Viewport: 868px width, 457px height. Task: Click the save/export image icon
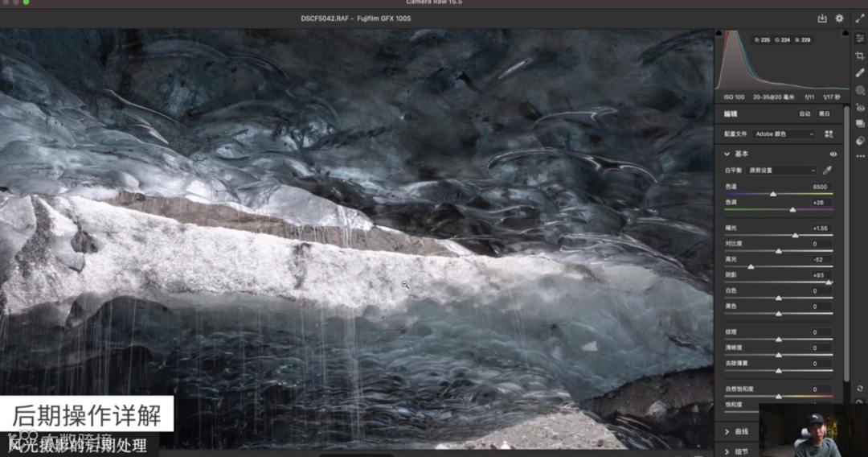822,19
